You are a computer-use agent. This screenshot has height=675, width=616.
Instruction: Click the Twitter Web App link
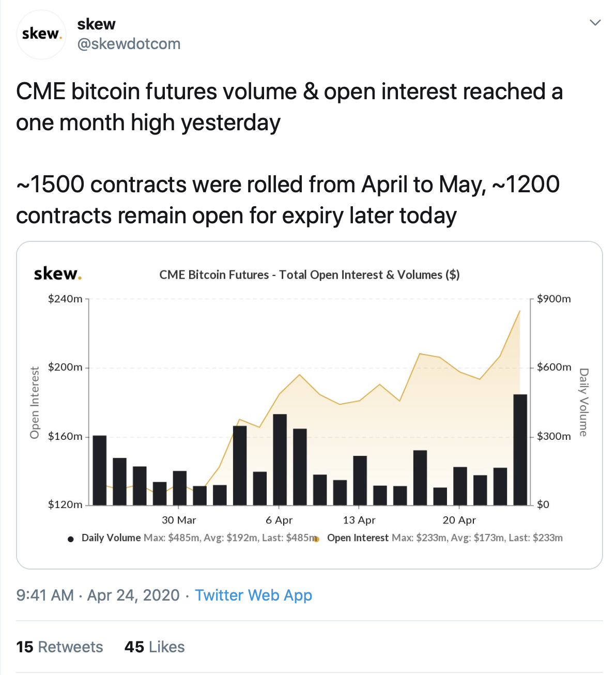point(253,595)
